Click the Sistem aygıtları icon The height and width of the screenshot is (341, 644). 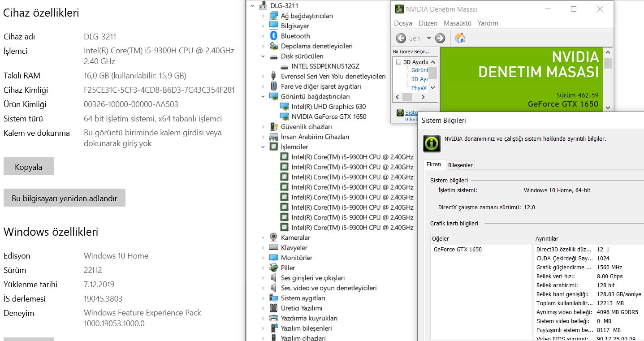click(273, 298)
